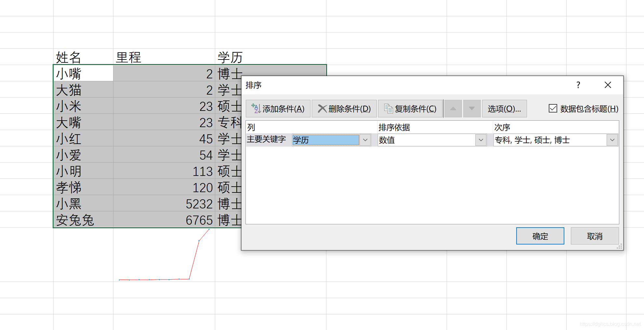
Task: Close the 排序 dialog
Action: click(x=608, y=85)
